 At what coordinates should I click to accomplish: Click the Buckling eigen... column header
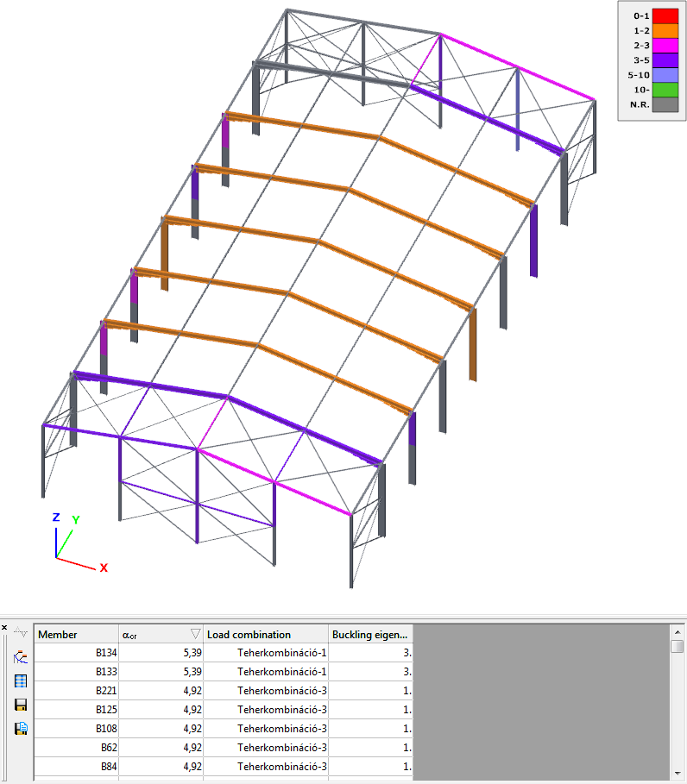pos(371,634)
